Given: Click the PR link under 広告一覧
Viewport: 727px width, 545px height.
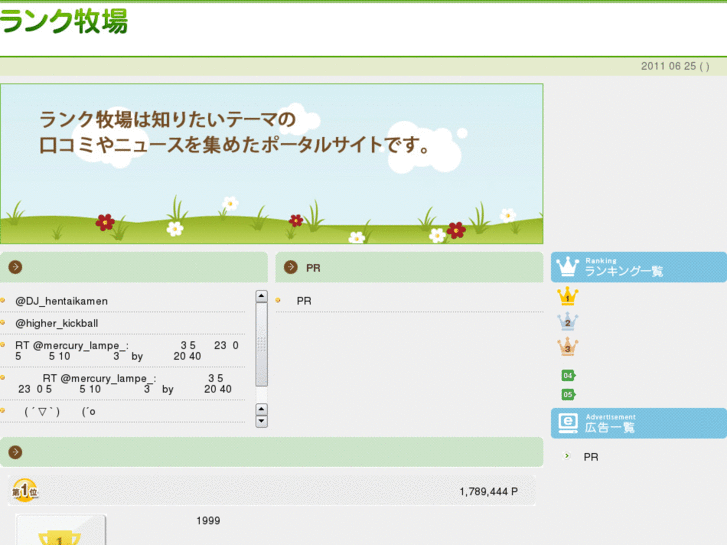Looking at the screenshot, I should [591, 457].
